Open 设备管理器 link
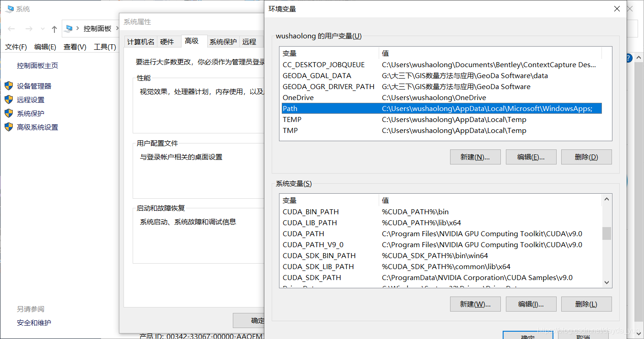644x339 pixels. click(x=34, y=86)
